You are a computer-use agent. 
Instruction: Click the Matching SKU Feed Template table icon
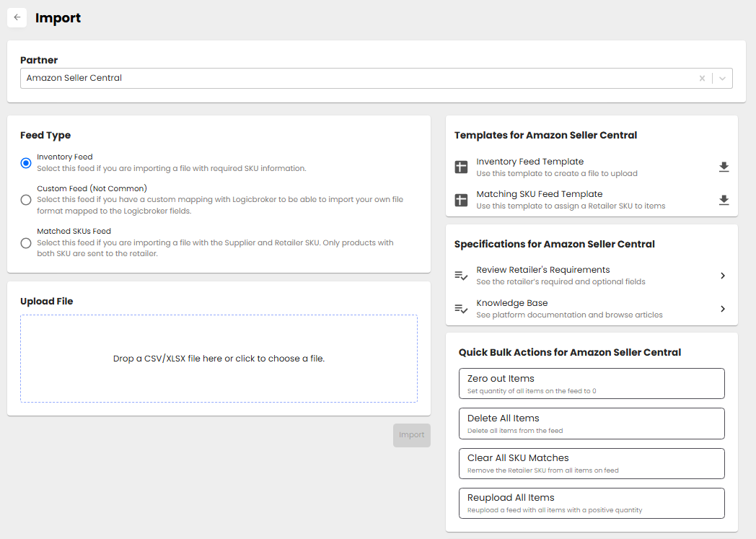click(462, 200)
